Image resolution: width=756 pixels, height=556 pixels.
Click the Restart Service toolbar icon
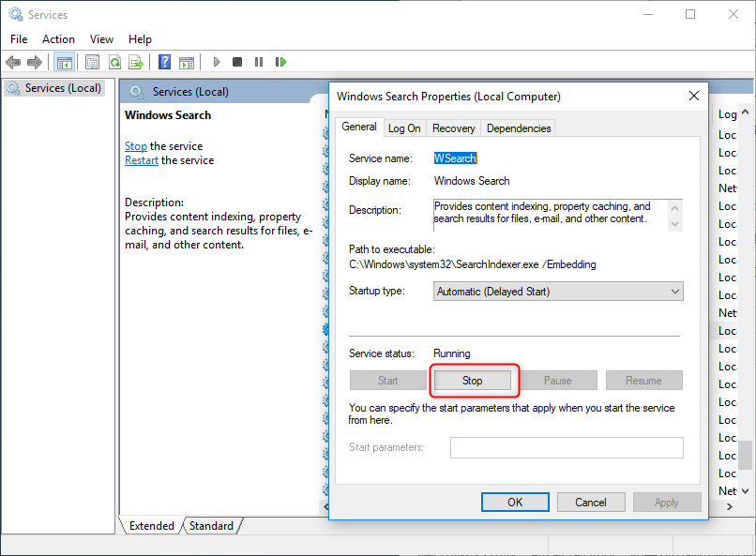tap(280, 62)
